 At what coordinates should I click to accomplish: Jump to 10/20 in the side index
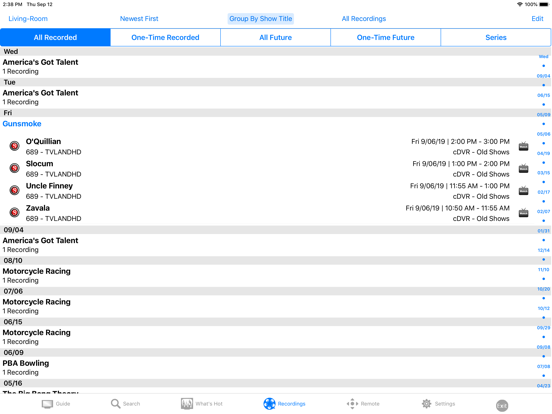coord(543,289)
